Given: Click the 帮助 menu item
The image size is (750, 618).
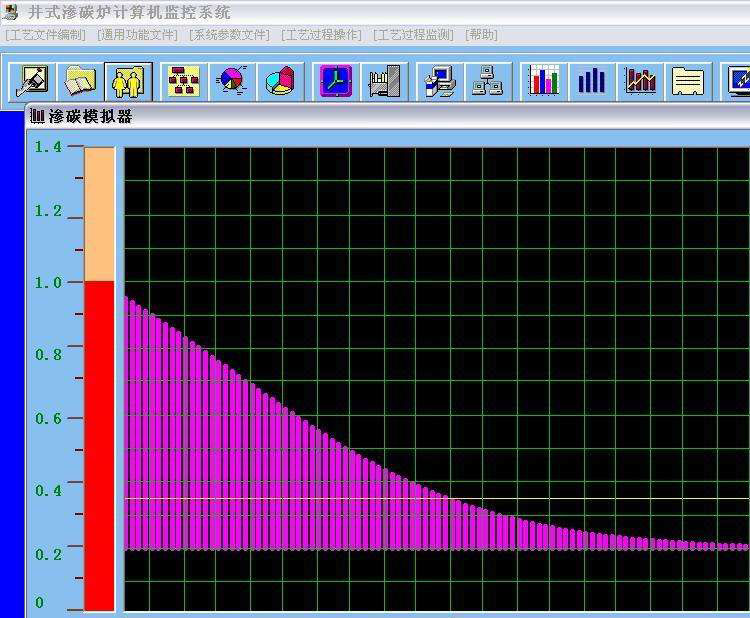Looking at the screenshot, I should [481, 35].
